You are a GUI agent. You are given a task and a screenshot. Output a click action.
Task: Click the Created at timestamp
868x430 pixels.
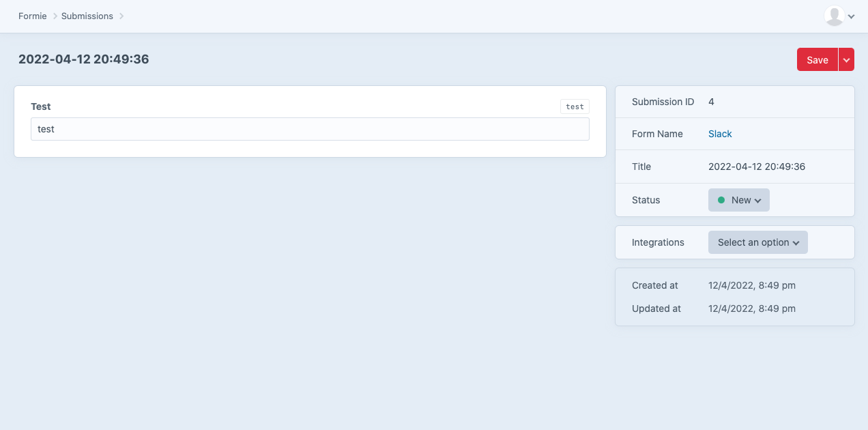point(751,285)
